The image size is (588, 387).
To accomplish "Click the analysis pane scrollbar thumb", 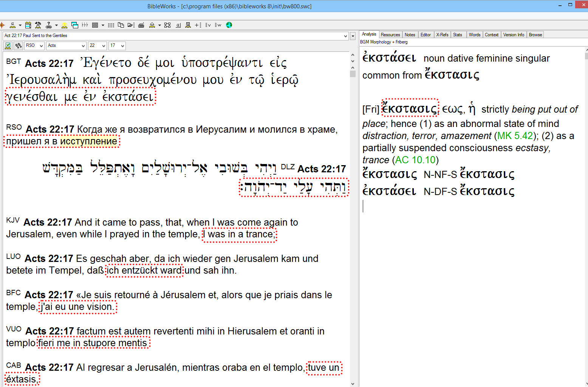I will [586, 56].
